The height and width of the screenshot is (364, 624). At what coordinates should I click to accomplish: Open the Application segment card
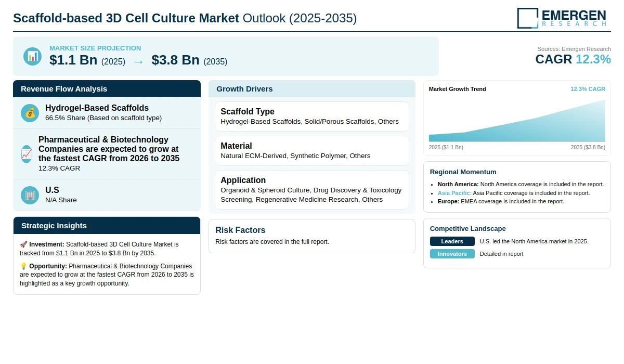tap(312, 190)
